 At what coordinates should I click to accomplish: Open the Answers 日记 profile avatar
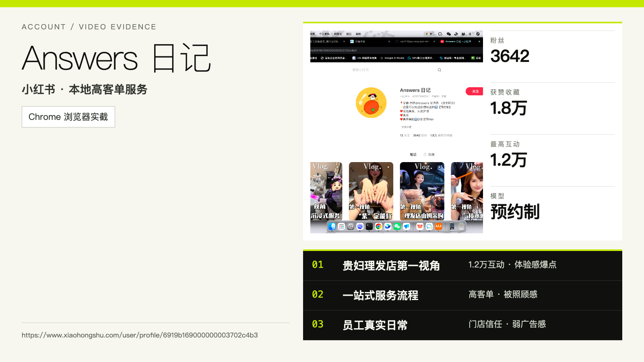(371, 103)
